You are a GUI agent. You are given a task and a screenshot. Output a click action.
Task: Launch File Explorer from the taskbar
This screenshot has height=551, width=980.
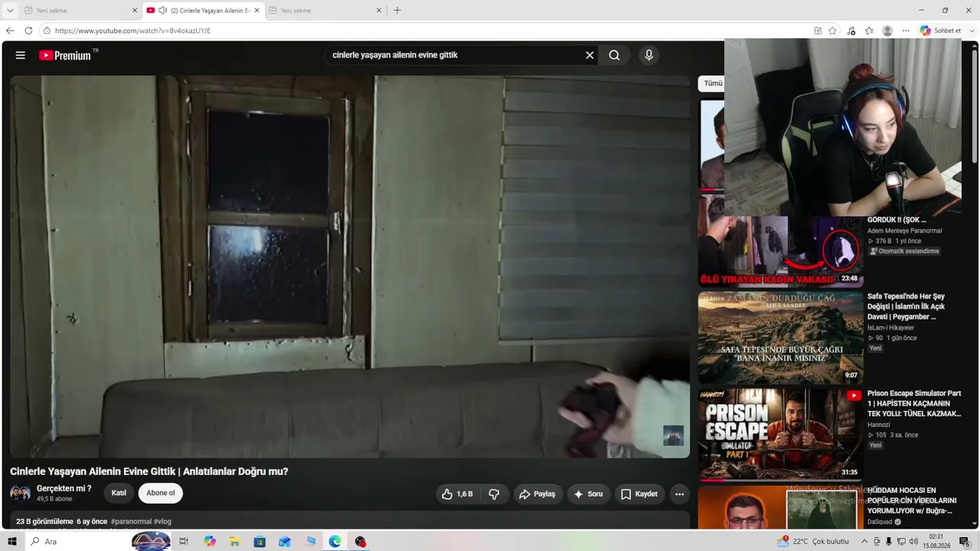[234, 542]
